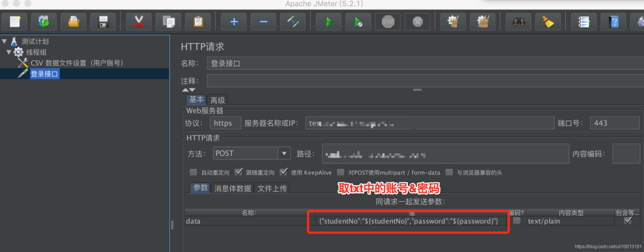This screenshot has height=252, width=644.
Task: Clear results with the broom gear icon
Action: coord(453,21)
